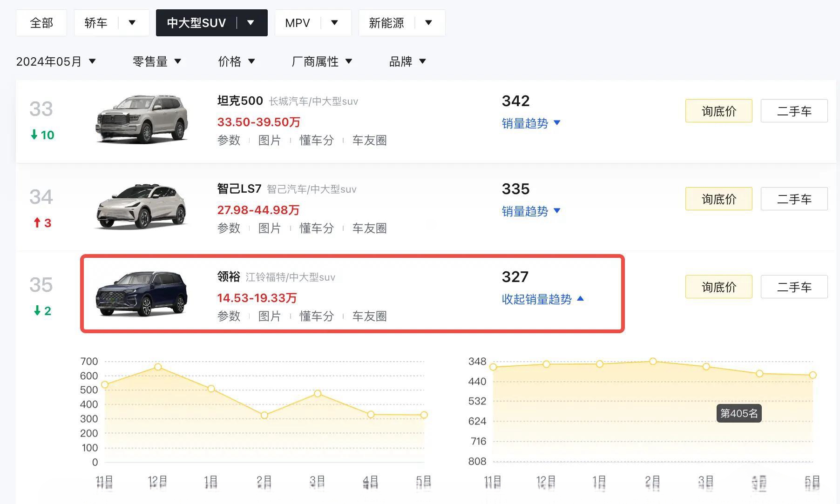
Task: Open 车友圈 link for 坦克500
Action: pyautogui.click(x=369, y=140)
